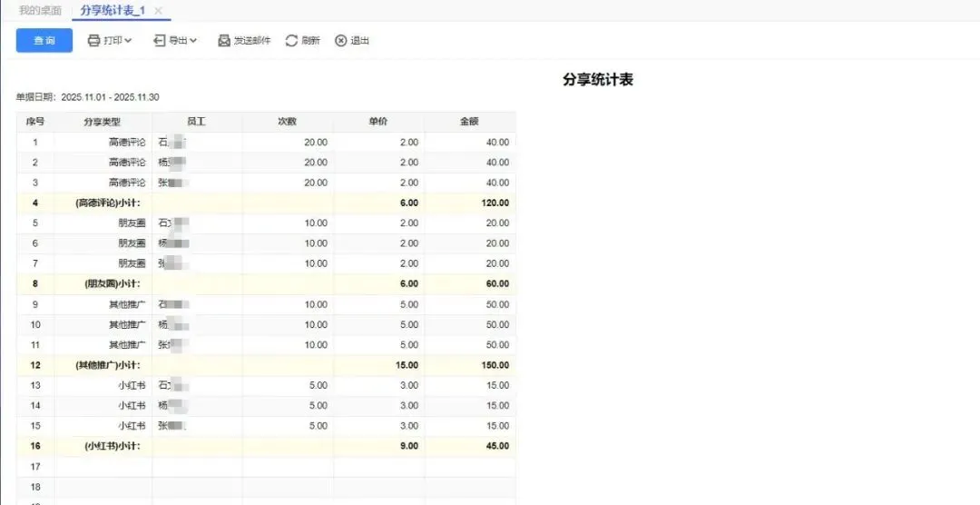
Task: Expand the 导出 dropdown chevron
Action: coord(193,41)
